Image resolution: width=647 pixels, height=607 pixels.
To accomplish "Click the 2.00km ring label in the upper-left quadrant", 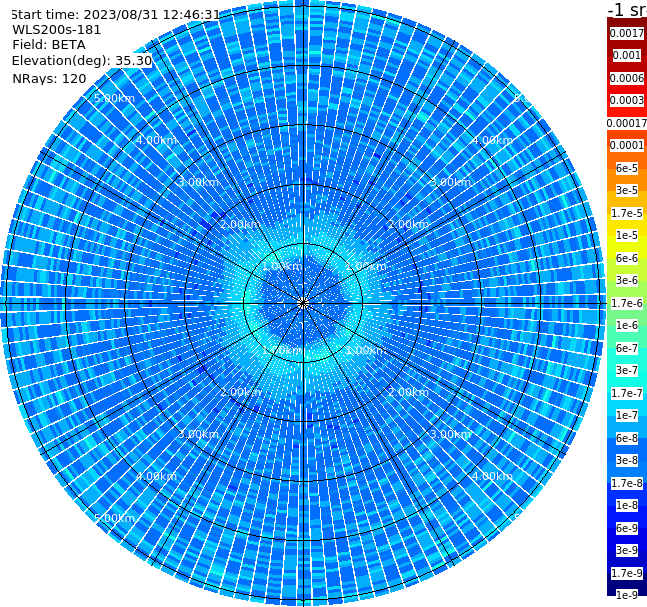I will (240, 224).
